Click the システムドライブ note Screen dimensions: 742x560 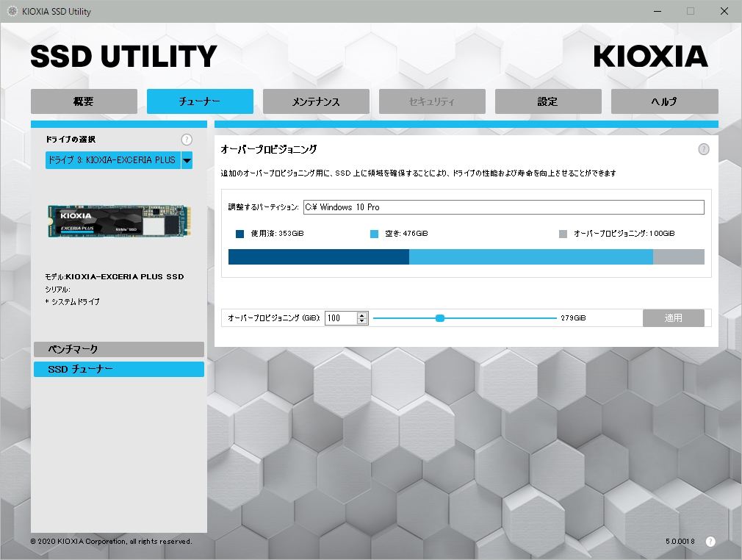point(73,302)
